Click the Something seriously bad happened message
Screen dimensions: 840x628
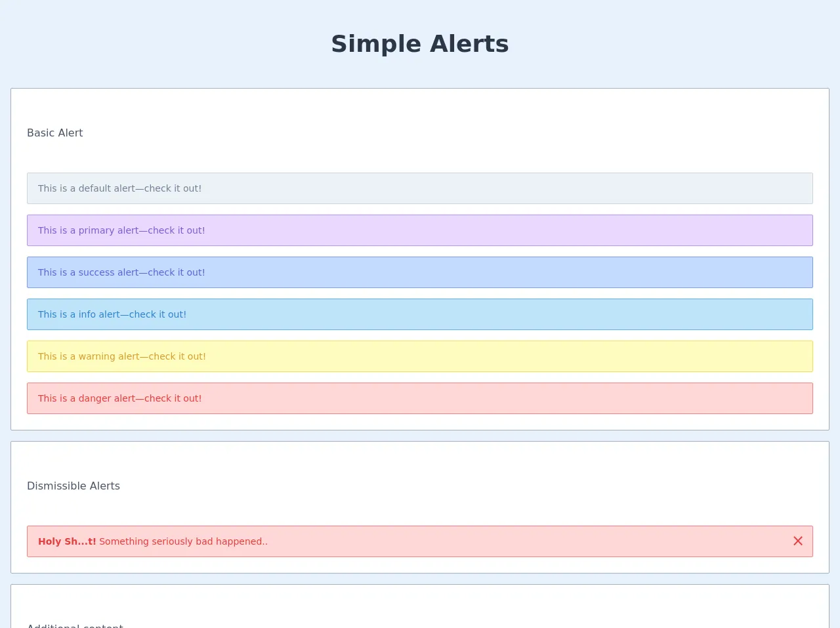pos(183,541)
